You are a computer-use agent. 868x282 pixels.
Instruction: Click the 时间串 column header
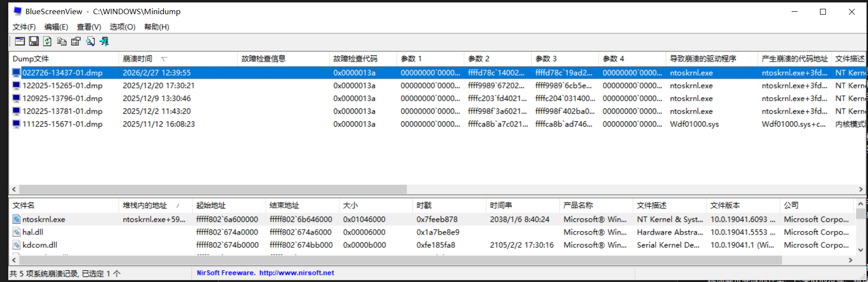point(522,205)
